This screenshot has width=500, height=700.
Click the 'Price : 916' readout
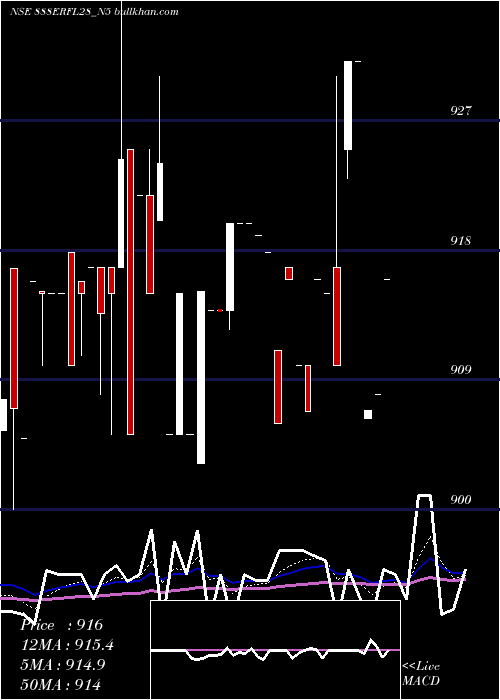62,625
